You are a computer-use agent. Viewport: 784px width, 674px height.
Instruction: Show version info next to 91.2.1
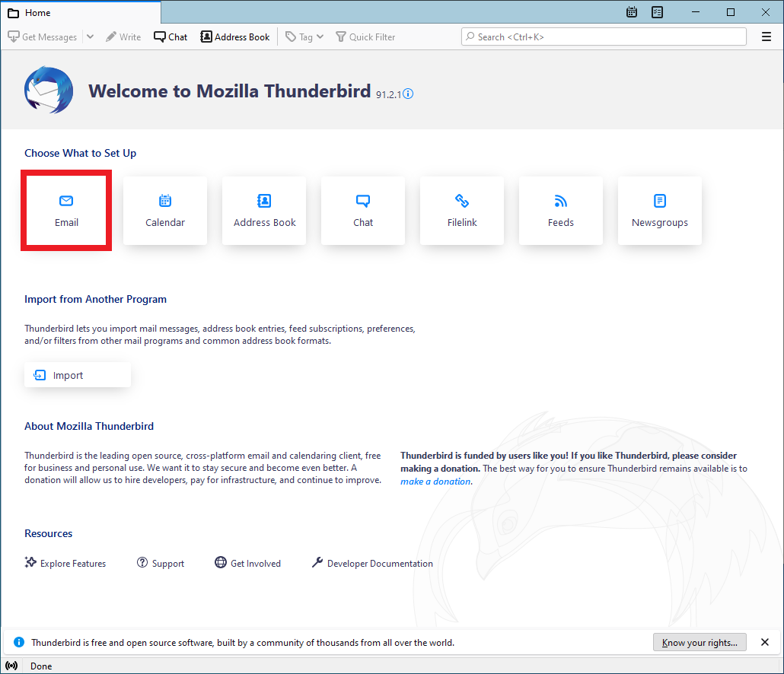click(x=408, y=94)
